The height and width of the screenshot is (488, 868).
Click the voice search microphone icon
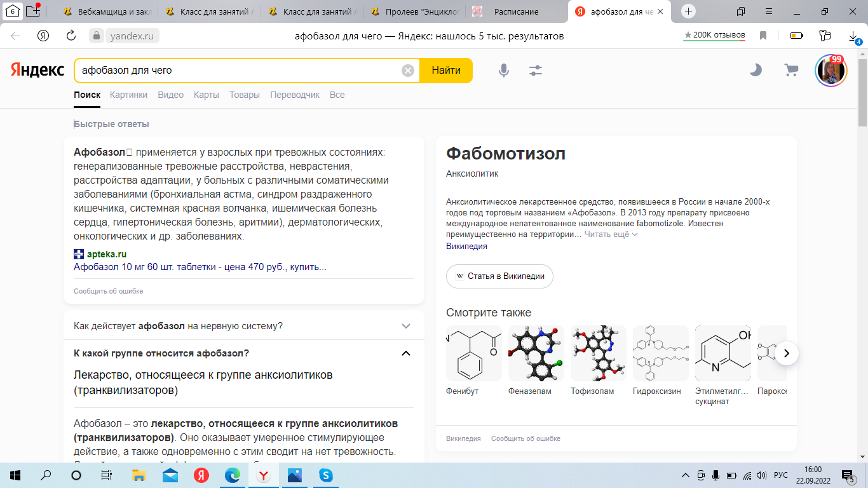504,71
